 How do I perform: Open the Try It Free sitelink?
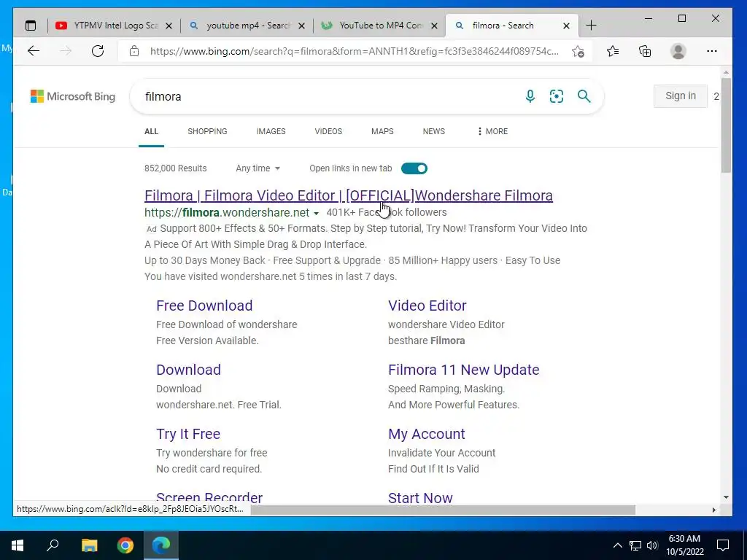click(188, 435)
